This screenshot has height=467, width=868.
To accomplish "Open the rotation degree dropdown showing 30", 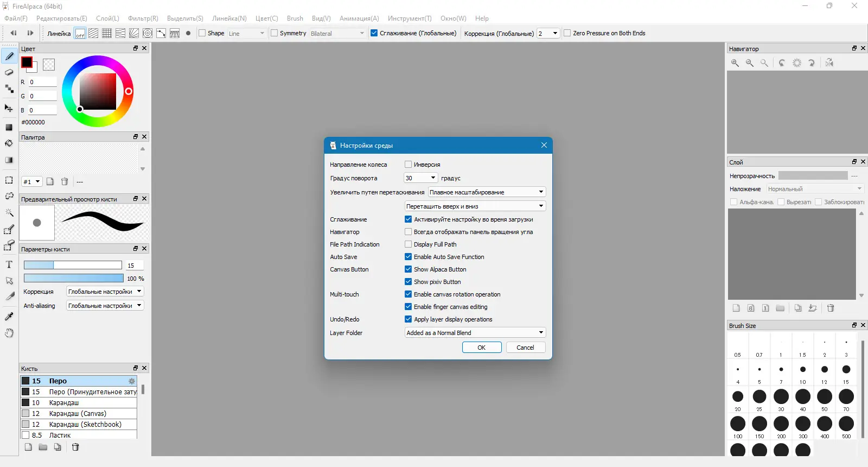I will pyautogui.click(x=421, y=178).
